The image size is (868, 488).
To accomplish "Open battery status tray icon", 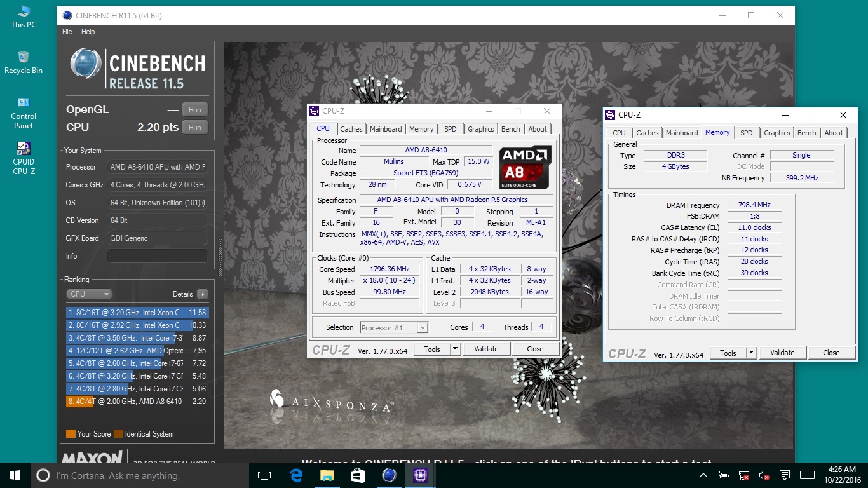I will pyautogui.click(x=723, y=475).
